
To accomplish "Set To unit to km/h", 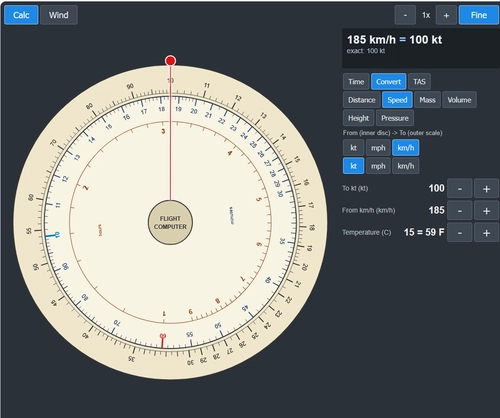I will coord(406,166).
